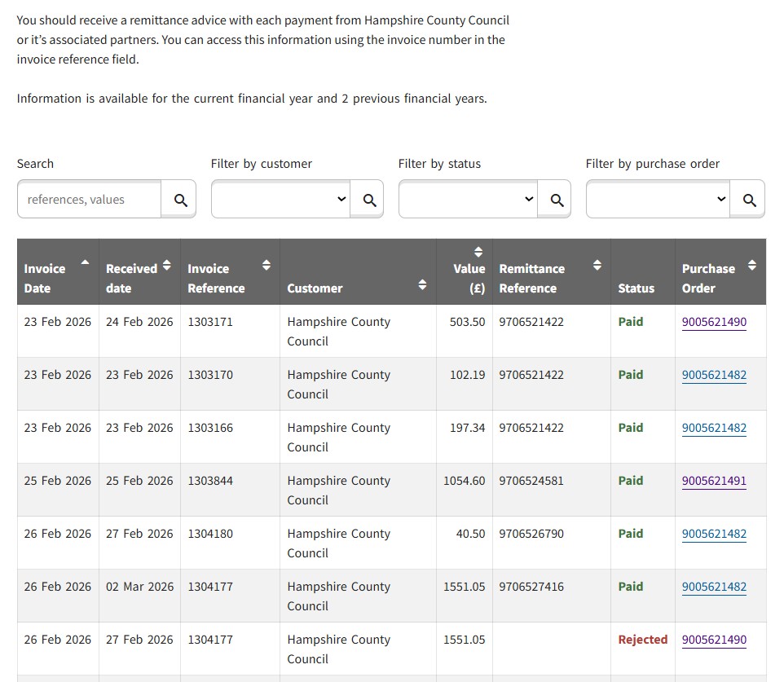The image size is (784, 682).
Task: Open purchase order 9005621482 for invoice 1304180
Action: pos(714,534)
